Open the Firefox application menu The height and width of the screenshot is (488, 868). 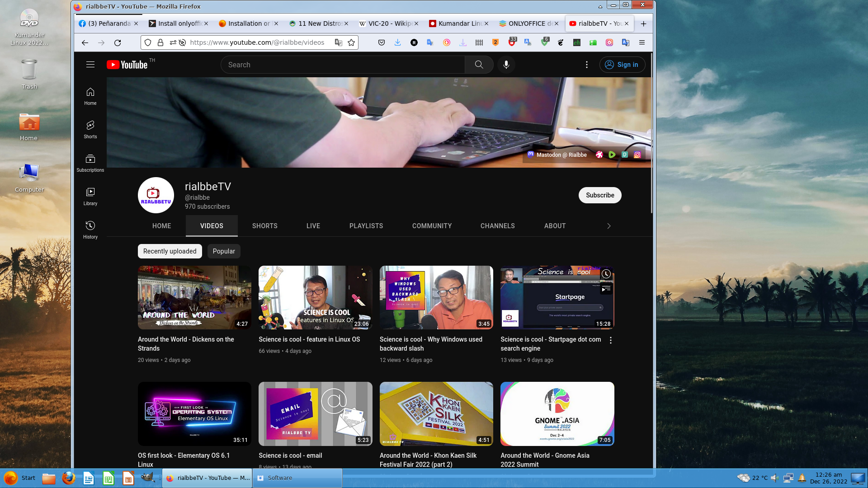click(x=642, y=42)
